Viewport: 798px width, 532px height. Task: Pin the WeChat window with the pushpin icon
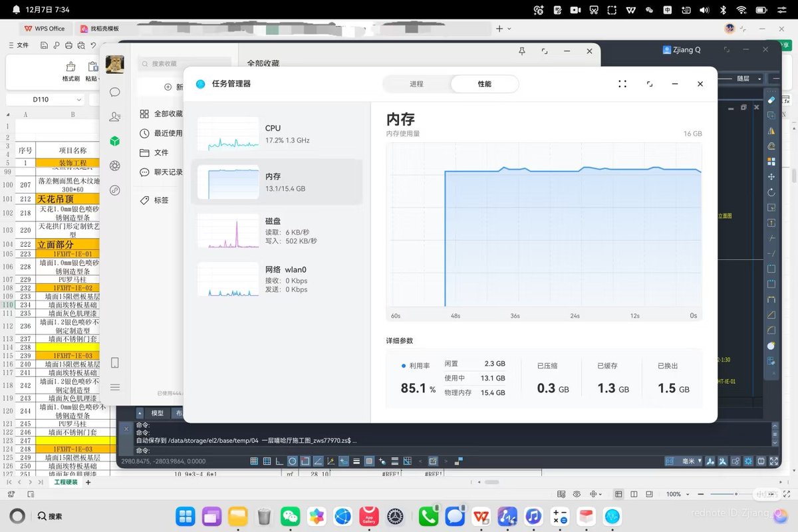click(522, 51)
